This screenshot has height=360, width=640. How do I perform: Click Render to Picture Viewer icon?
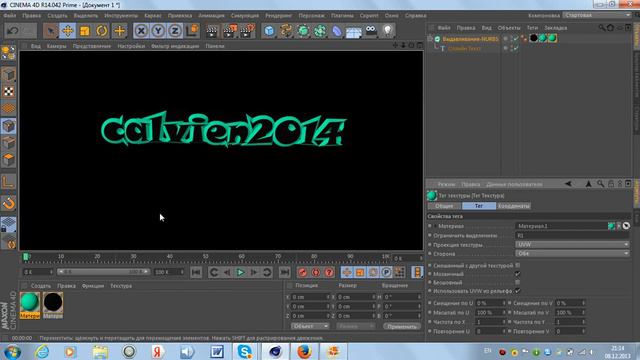230,31
